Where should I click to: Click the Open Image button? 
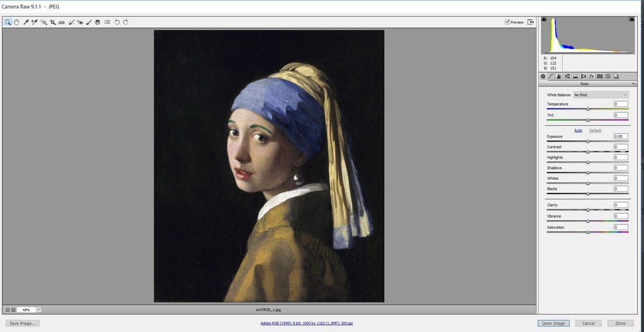(553, 323)
